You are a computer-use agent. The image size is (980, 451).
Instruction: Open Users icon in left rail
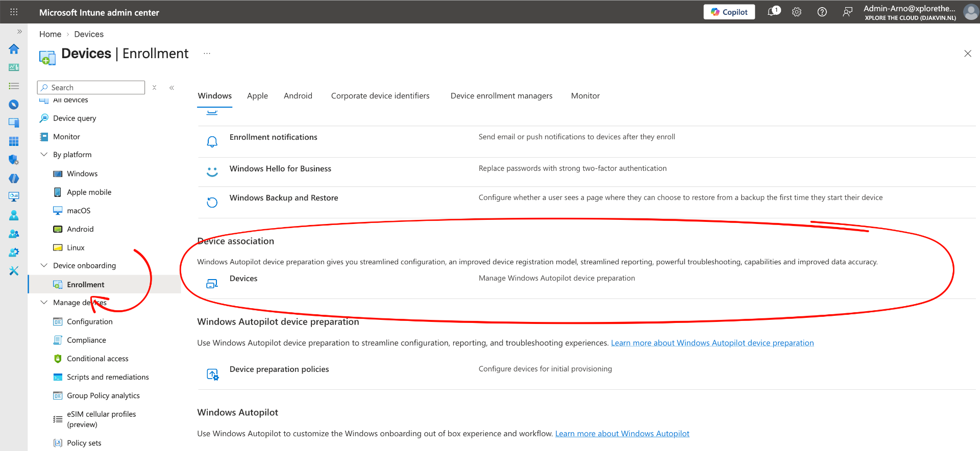(x=14, y=215)
